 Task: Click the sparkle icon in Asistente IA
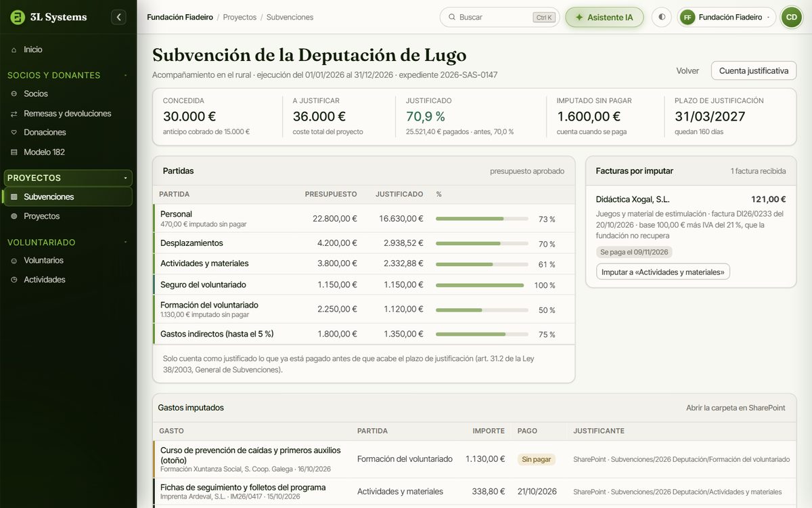coord(579,18)
